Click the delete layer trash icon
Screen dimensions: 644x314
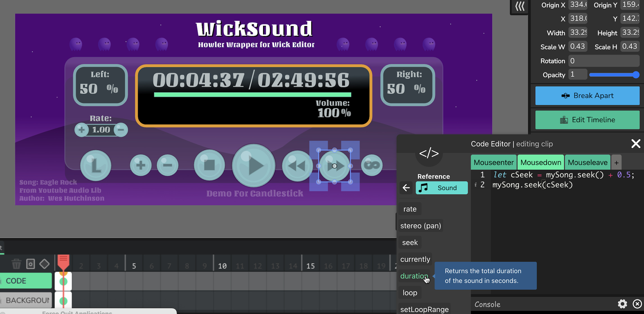(16, 264)
